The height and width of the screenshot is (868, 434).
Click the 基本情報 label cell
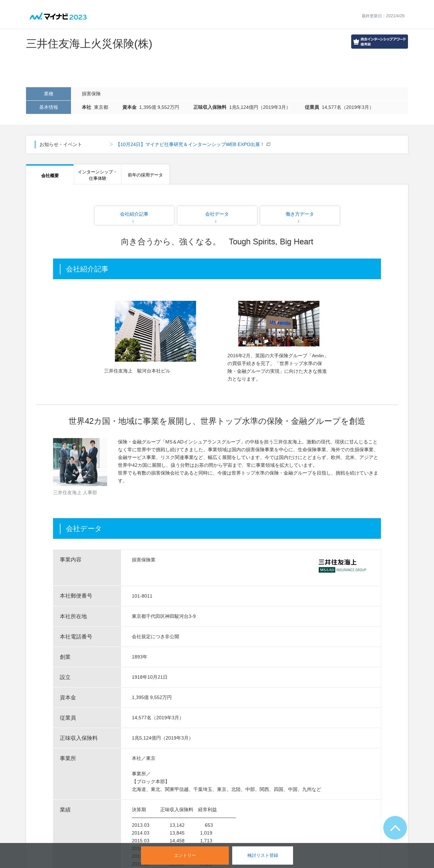pos(48,107)
